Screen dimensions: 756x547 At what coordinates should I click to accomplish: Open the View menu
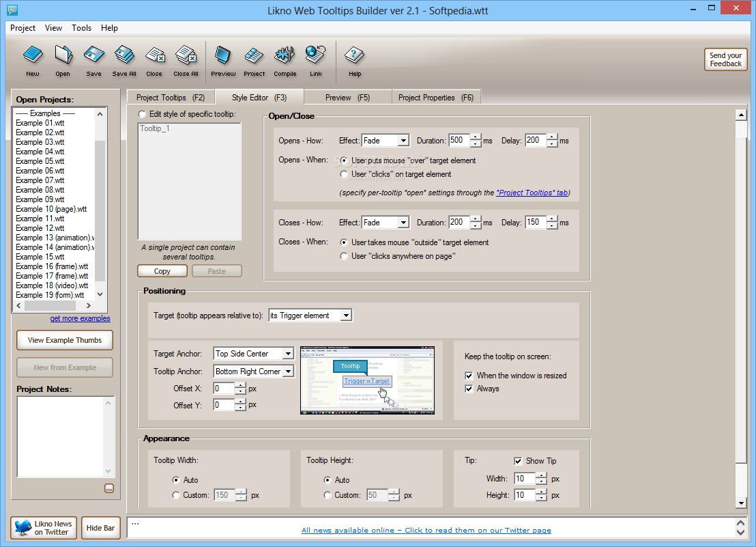coord(53,28)
